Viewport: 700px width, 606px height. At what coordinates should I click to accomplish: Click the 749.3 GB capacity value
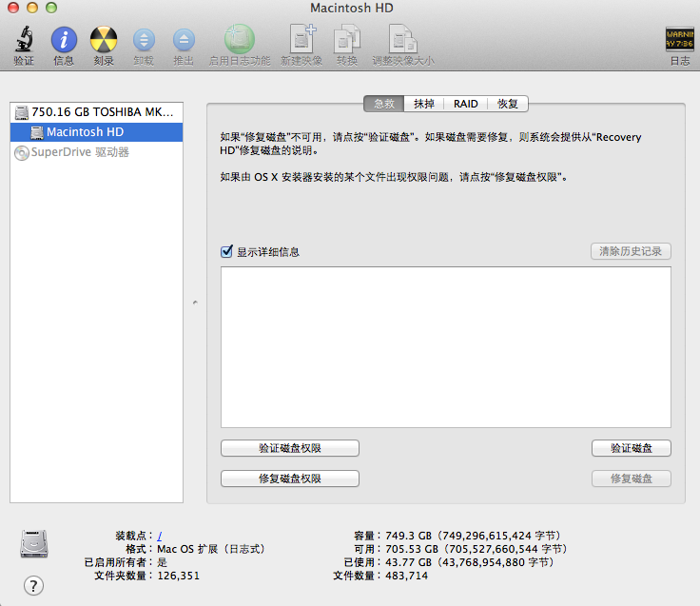(473, 536)
